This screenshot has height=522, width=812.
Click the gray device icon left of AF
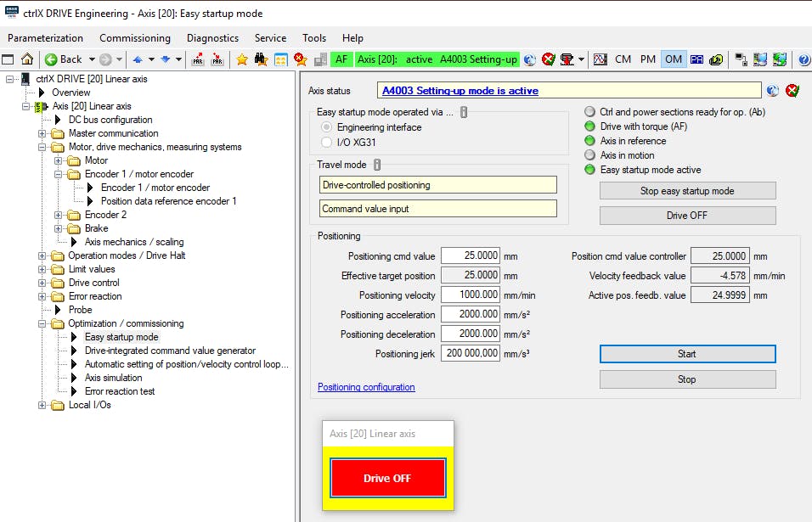[320, 59]
